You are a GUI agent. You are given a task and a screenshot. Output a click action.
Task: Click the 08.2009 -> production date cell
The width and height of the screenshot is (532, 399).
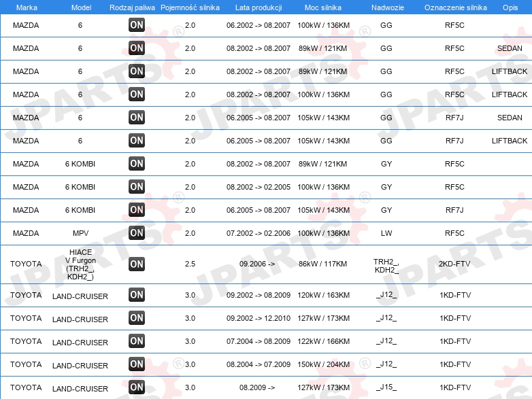pyautogui.click(x=257, y=387)
